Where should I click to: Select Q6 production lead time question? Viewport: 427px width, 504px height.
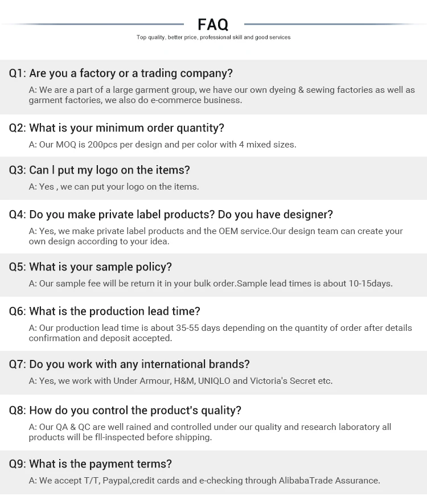pos(105,312)
